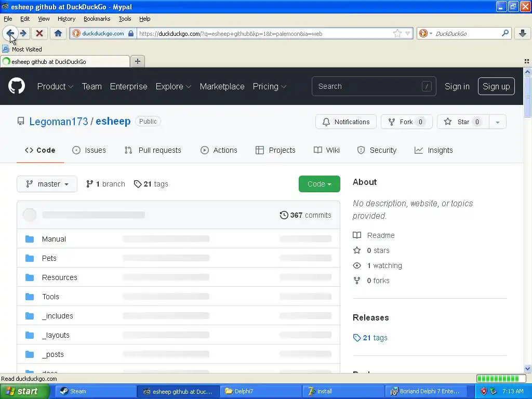
Task: Click the Most Visited bookmarks icon
Action: point(5,49)
